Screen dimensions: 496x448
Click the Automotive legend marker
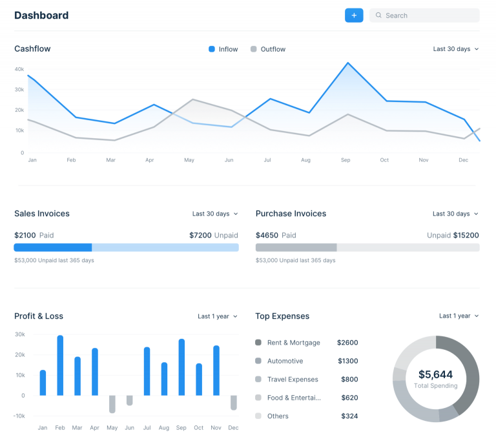(x=258, y=361)
